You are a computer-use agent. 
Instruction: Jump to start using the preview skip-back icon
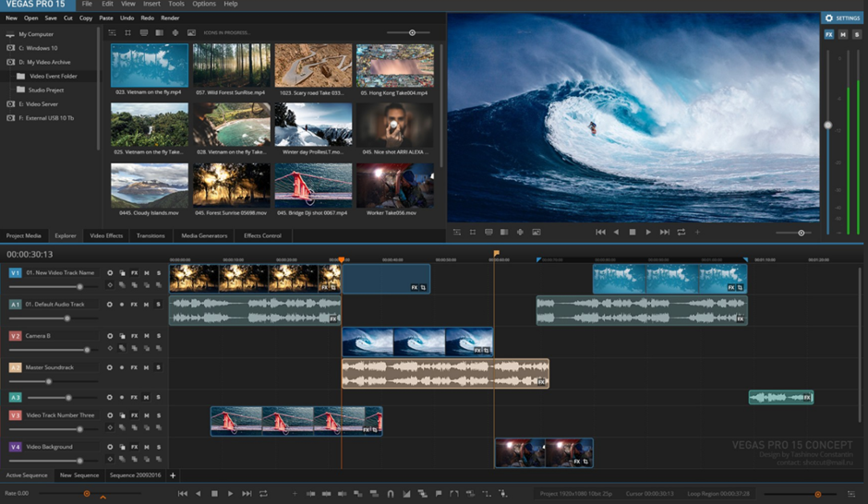pyautogui.click(x=600, y=233)
